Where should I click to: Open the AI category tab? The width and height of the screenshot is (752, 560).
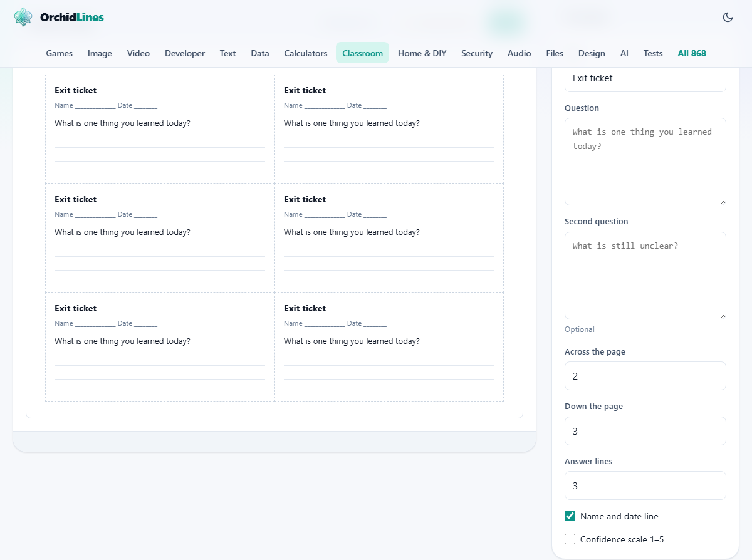624,53
